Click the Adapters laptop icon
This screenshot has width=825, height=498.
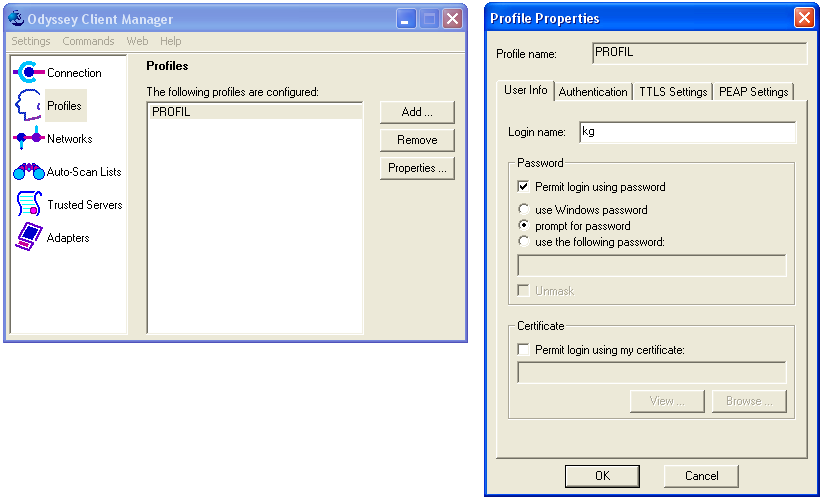29,237
